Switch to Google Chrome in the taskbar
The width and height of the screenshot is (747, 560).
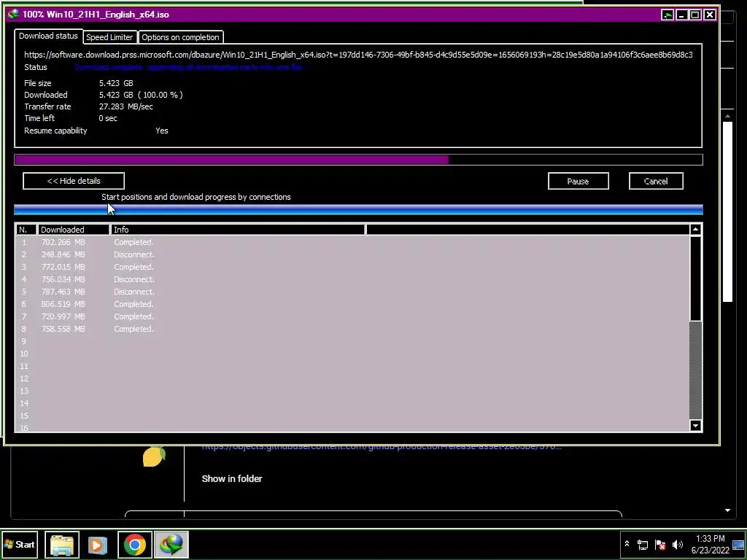[x=135, y=544]
